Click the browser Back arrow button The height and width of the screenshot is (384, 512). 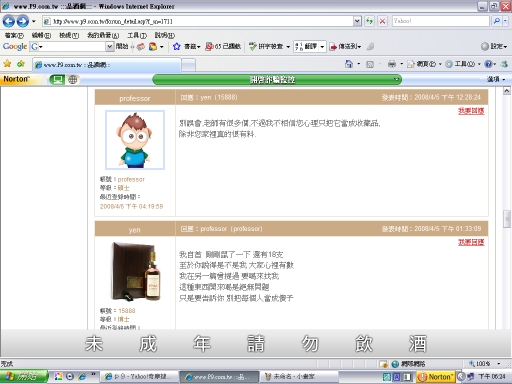pyautogui.click(x=9, y=21)
